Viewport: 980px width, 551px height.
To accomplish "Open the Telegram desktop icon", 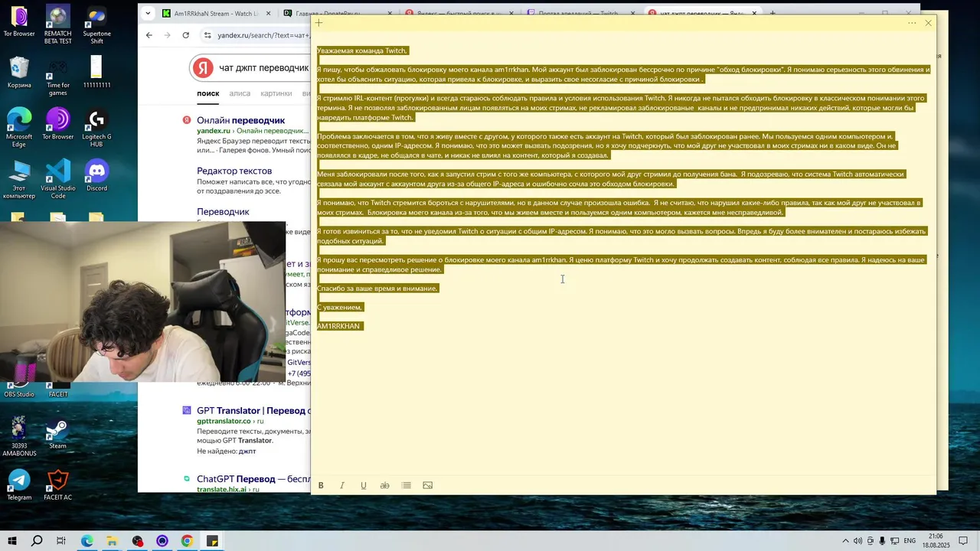I will click(19, 484).
